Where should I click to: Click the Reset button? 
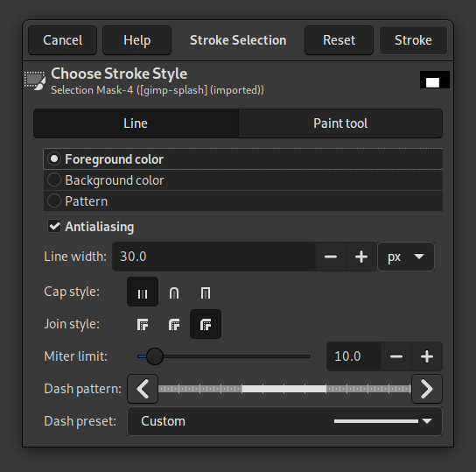point(339,40)
